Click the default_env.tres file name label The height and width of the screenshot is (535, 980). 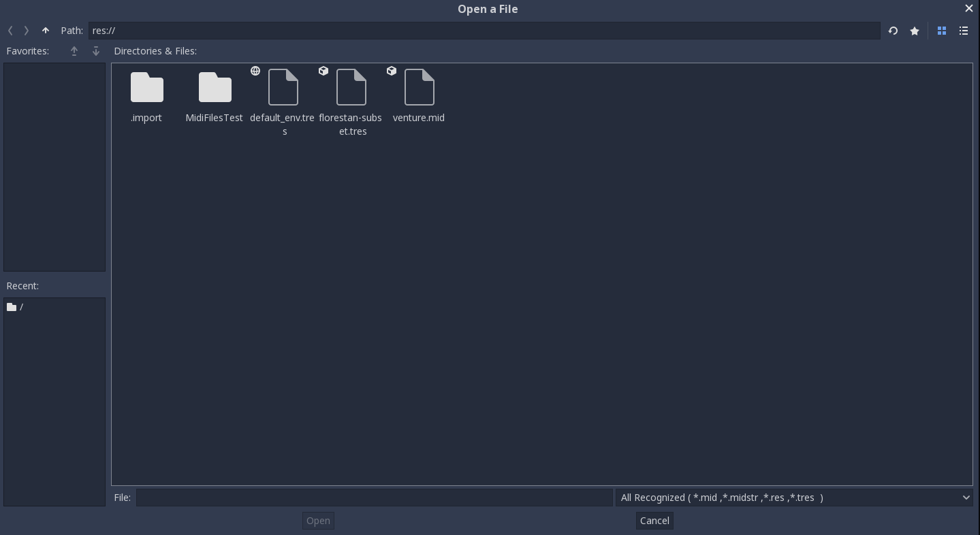coord(283,125)
